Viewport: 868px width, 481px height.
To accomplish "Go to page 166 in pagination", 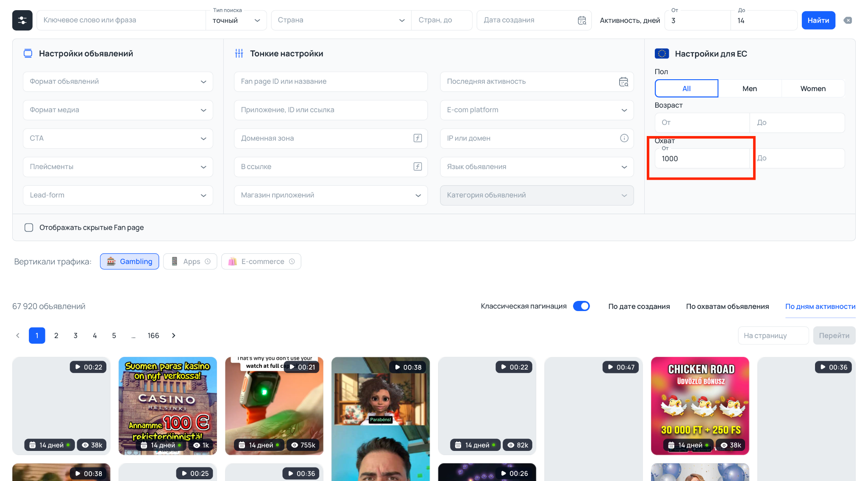I will coord(153,336).
